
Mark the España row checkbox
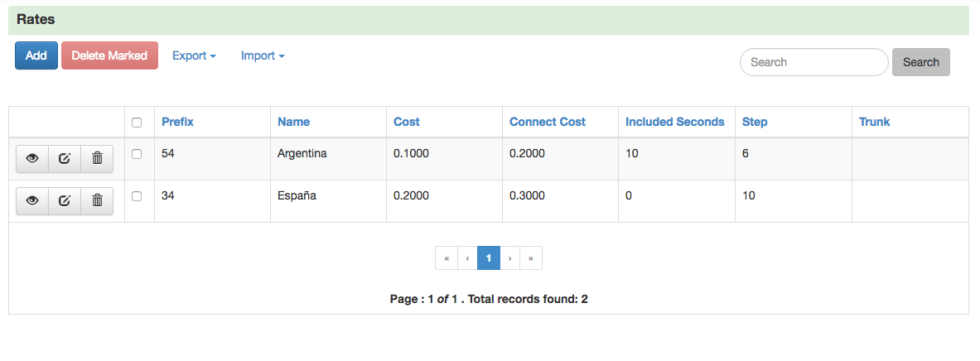click(x=138, y=196)
